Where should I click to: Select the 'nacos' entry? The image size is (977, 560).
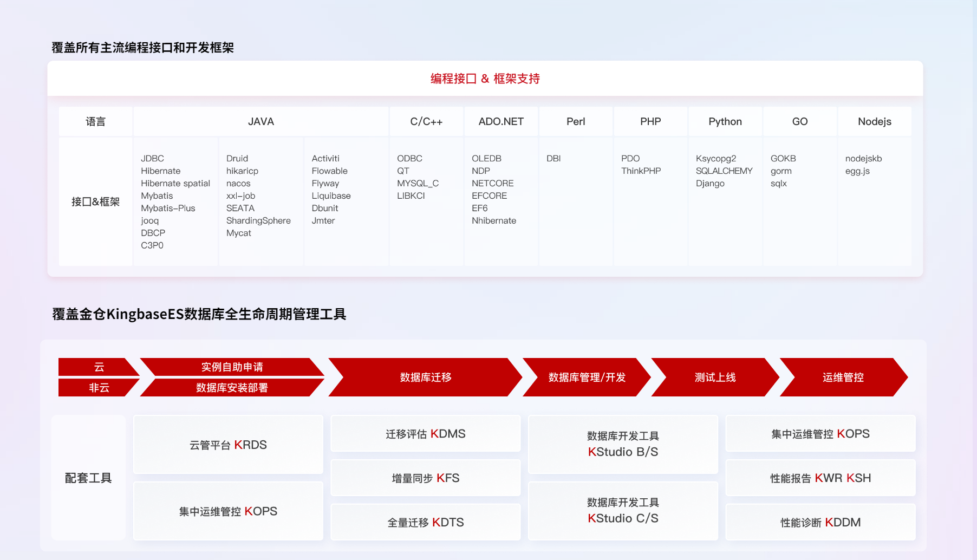pos(238,183)
